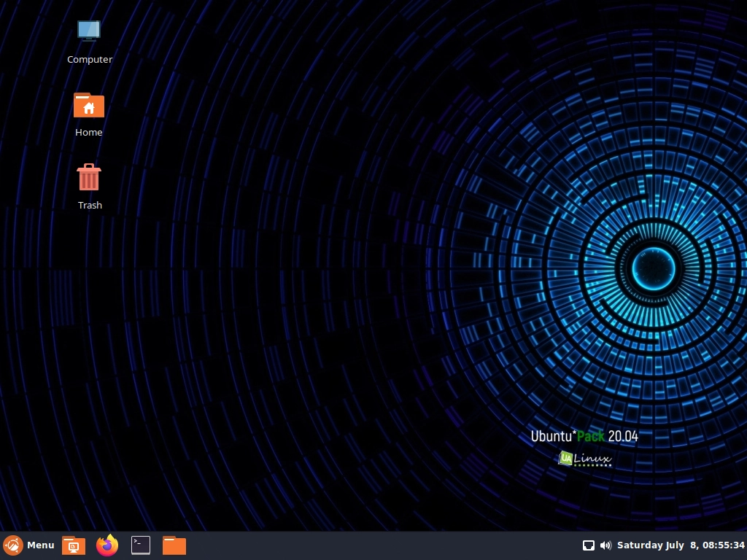
Task: Launch Firefox from the panel
Action: tap(107, 545)
